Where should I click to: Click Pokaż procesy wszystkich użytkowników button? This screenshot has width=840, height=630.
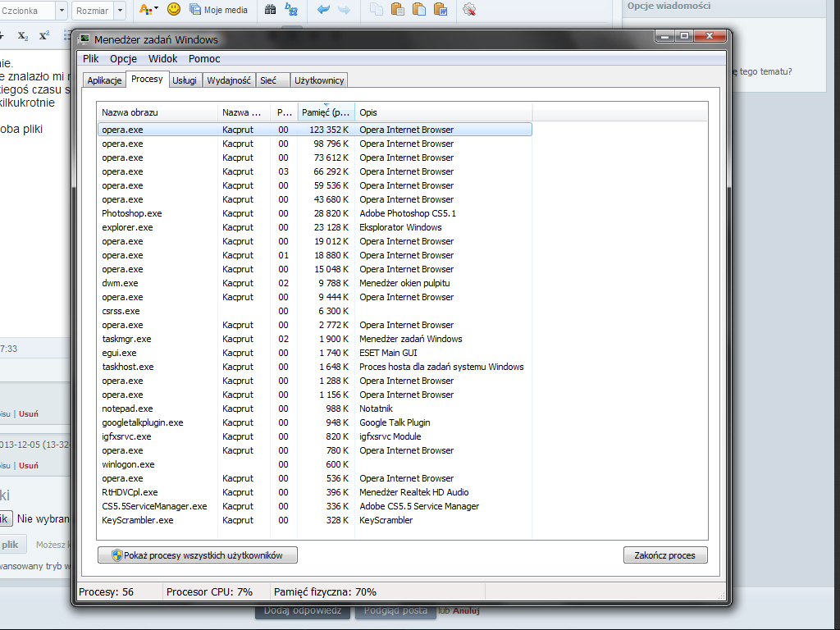(198, 555)
